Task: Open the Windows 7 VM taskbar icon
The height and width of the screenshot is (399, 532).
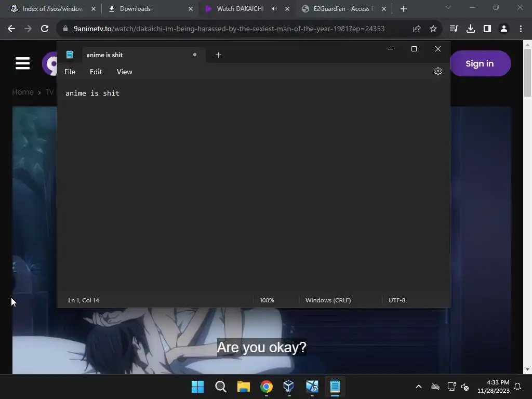Action: coord(312,387)
